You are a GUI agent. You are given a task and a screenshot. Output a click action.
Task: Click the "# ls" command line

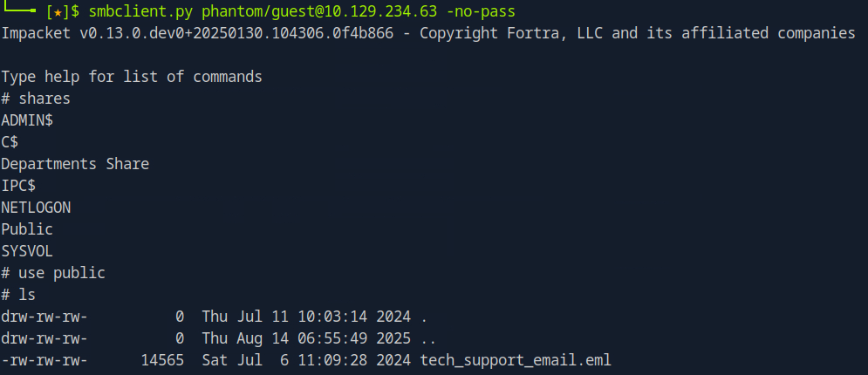(18, 295)
